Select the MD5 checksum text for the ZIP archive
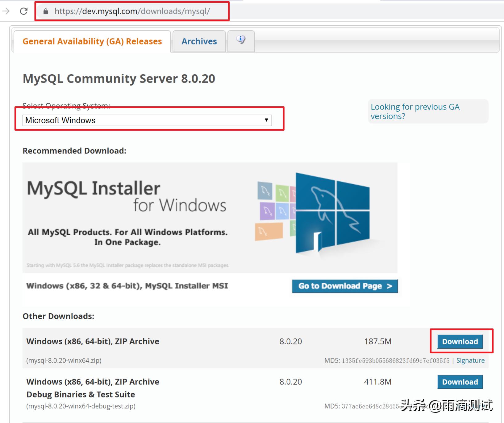This screenshot has height=423, width=504. (396, 360)
